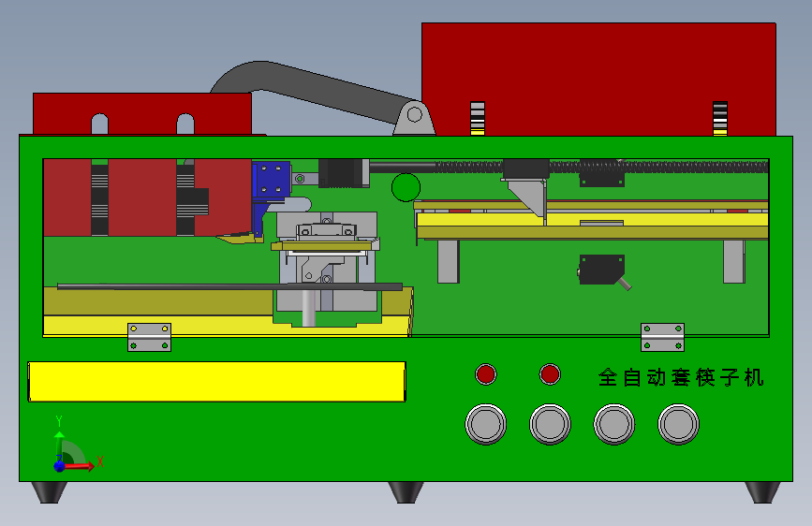Select the gray curved hose on top

(311, 88)
